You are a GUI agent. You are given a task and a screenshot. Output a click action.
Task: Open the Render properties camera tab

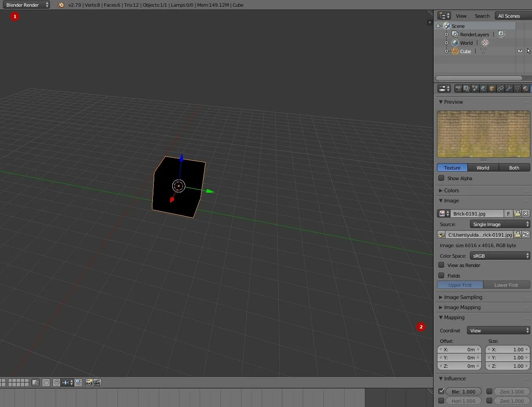coord(458,89)
